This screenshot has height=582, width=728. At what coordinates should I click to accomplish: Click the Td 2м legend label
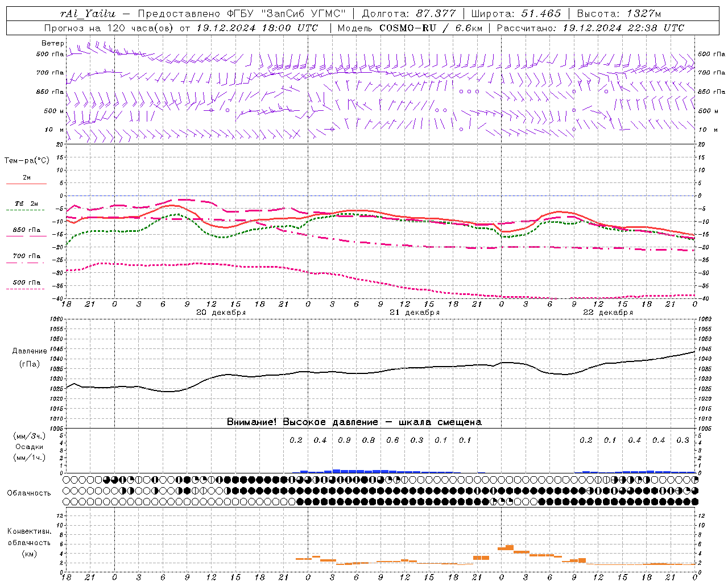pos(26,203)
